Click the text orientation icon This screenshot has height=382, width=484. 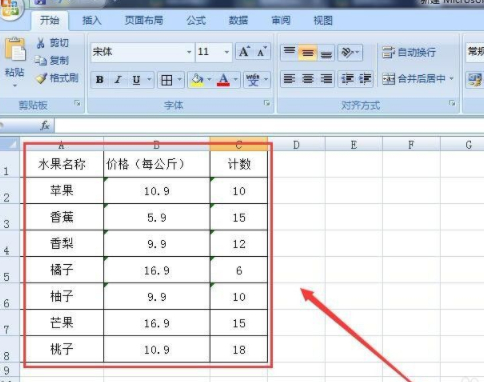[347, 52]
